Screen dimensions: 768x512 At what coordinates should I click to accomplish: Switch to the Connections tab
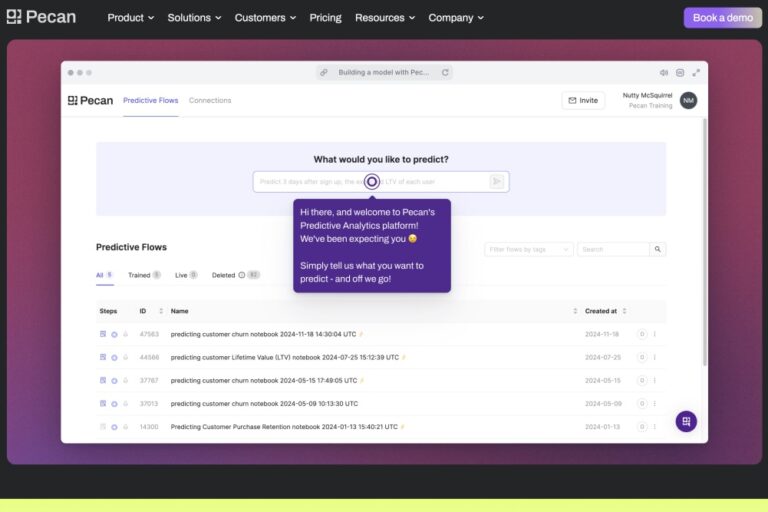pyautogui.click(x=210, y=100)
